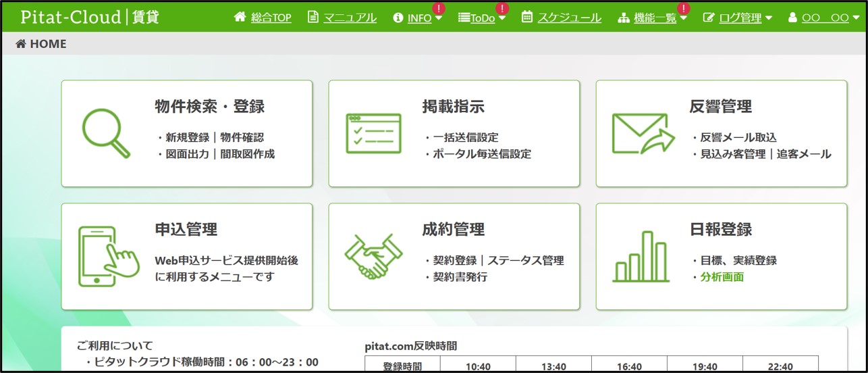Open the 成約管理 card title
Screen dimensions: 868x373
[454, 229]
